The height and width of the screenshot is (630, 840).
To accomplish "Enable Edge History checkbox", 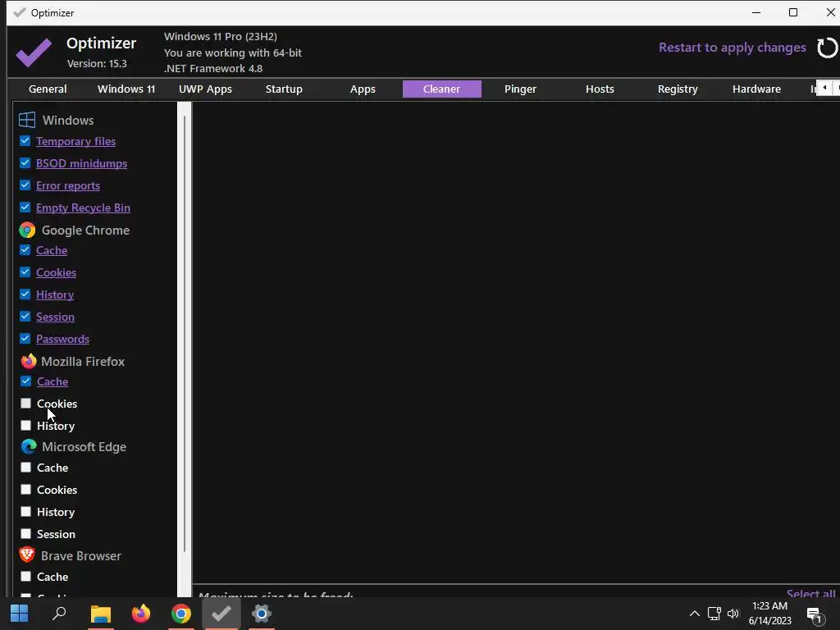I will tap(25, 512).
